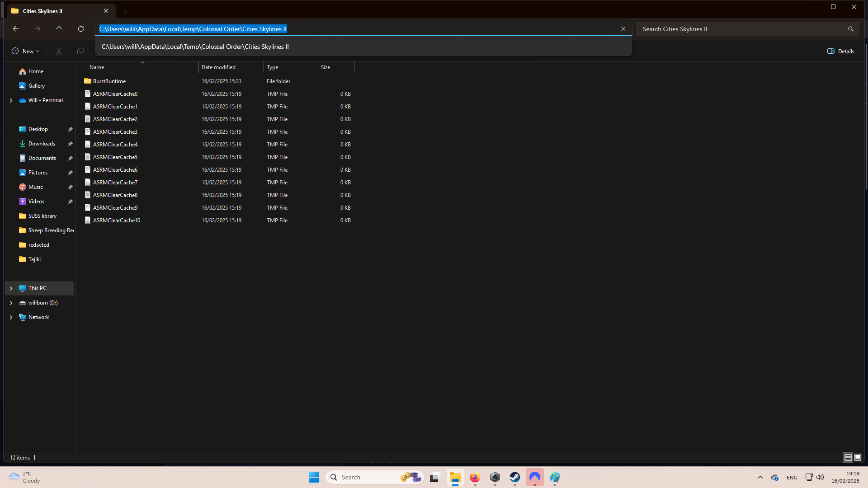Show hidden system tray icons
Viewport: 868px width, 488px height.
click(760, 477)
